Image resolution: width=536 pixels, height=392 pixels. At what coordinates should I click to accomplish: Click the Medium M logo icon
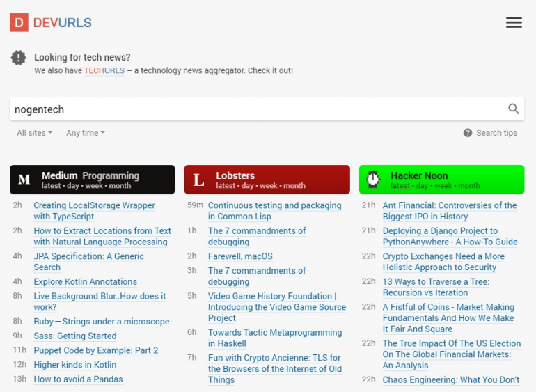[x=24, y=180]
